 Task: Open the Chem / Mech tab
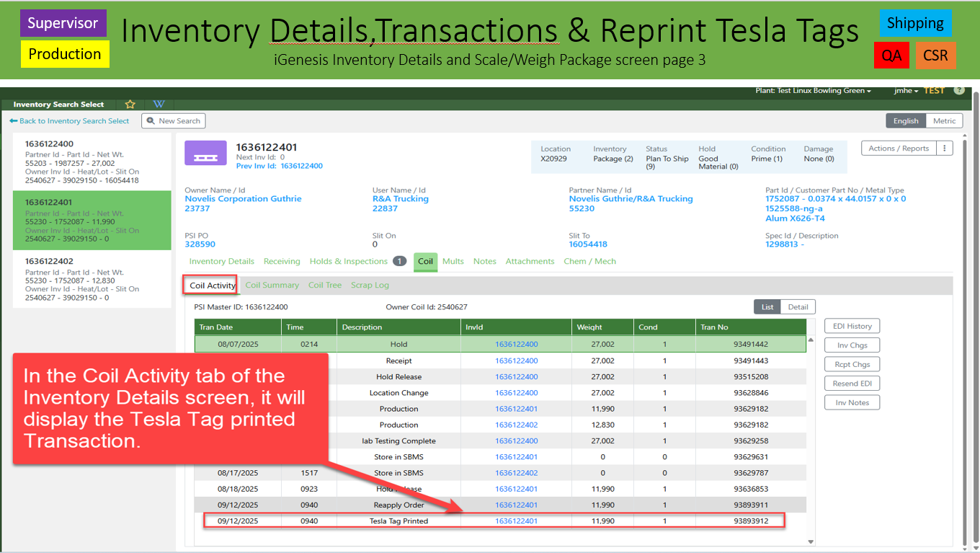[x=589, y=261]
